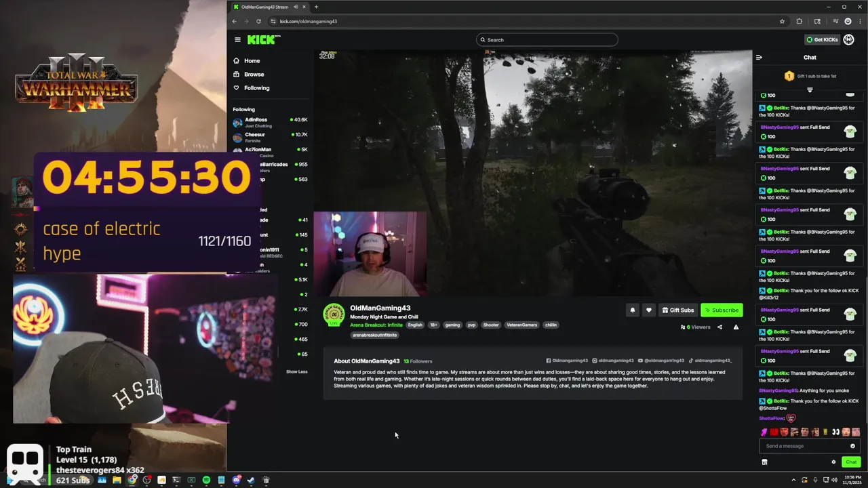Open Cheesur channel in Following list
868x488 pixels.
click(270, 137)
